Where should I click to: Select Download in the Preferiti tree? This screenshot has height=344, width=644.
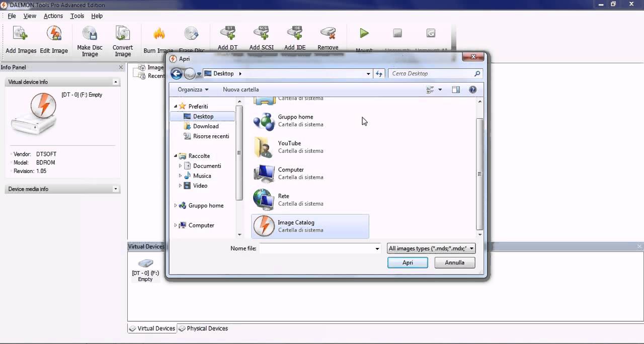click(x=206, y=126)
